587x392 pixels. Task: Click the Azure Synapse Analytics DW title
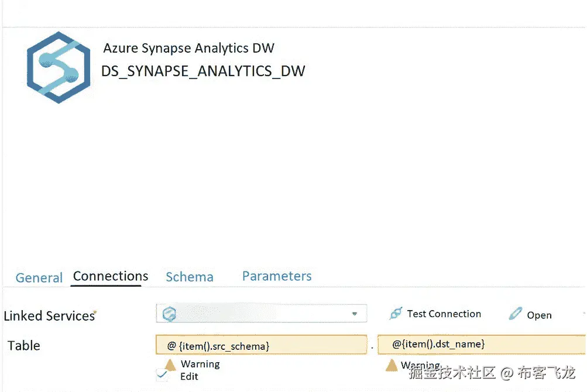coord(188,48)
